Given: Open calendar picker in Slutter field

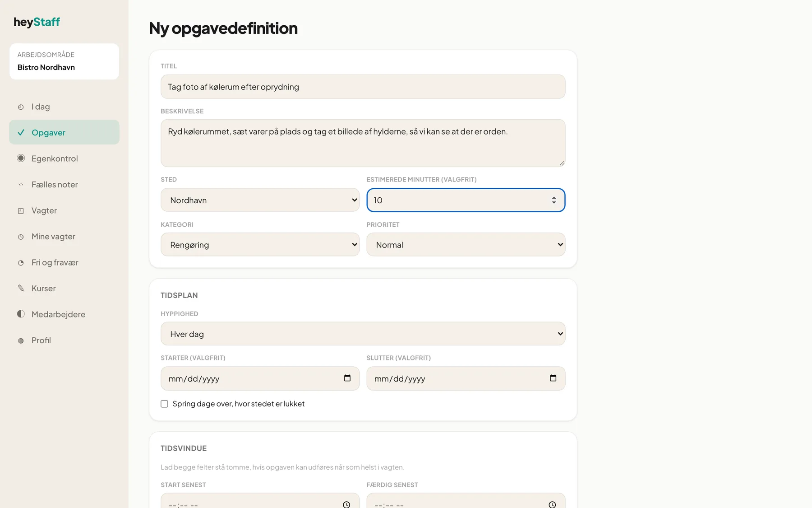Looking at the screenshot, I should 553,378.
